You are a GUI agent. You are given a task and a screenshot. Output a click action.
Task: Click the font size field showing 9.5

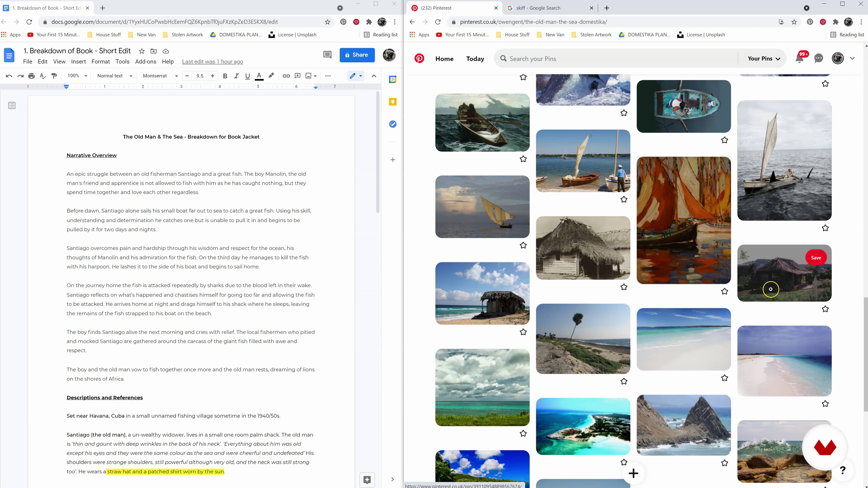point(200,76)
